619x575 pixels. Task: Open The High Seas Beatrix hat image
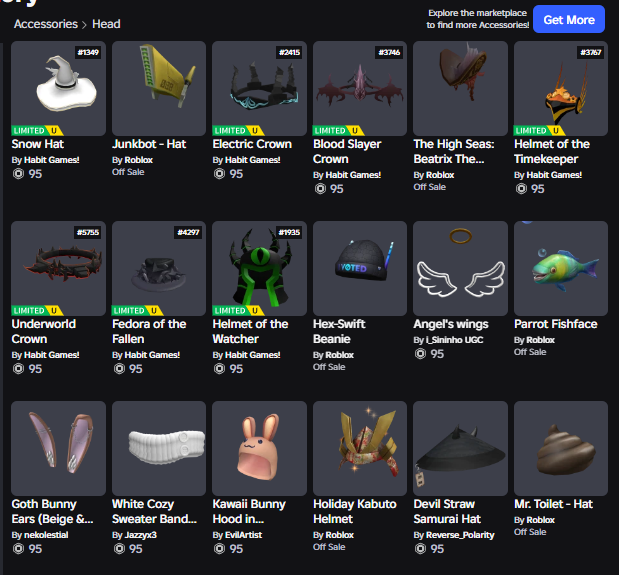(460, 88)
